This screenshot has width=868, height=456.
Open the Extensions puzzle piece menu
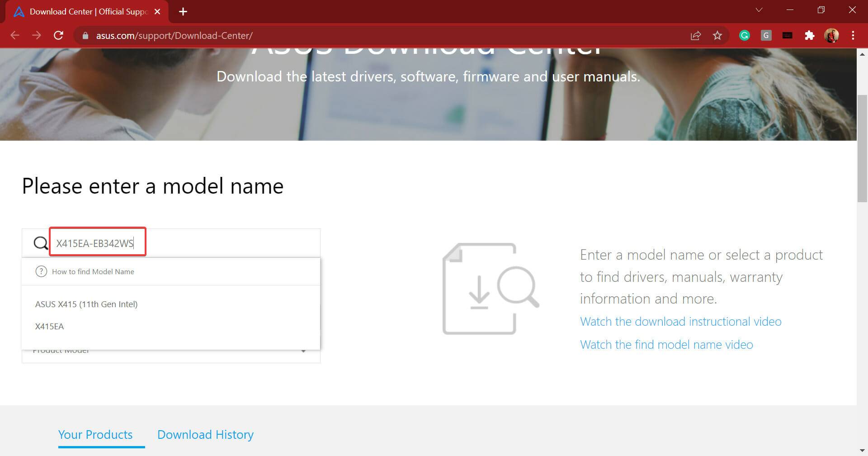tap(809, 35)
